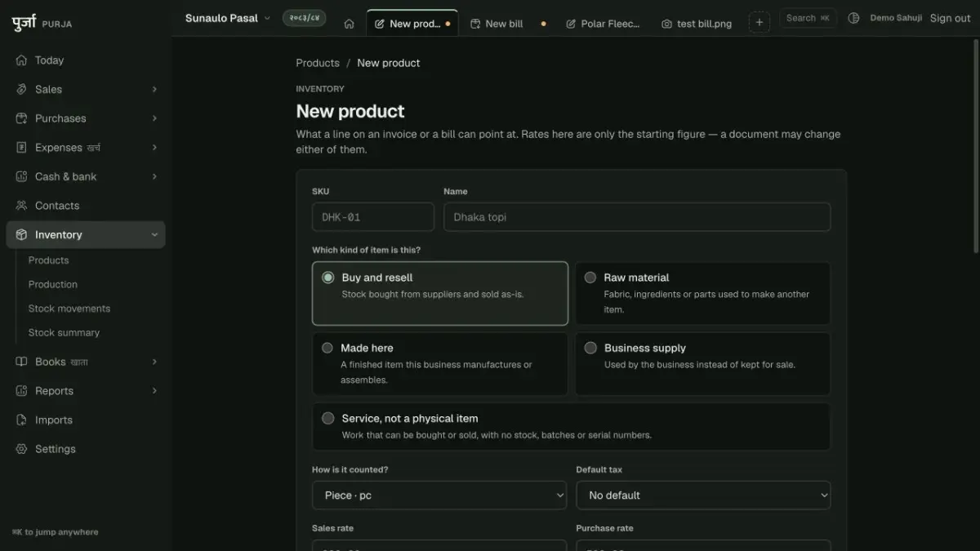The width and height of the screenshot is (980, 551).
Task: Click the Search box in top bar
Action: pyautogui.click(x=808, y=18)
